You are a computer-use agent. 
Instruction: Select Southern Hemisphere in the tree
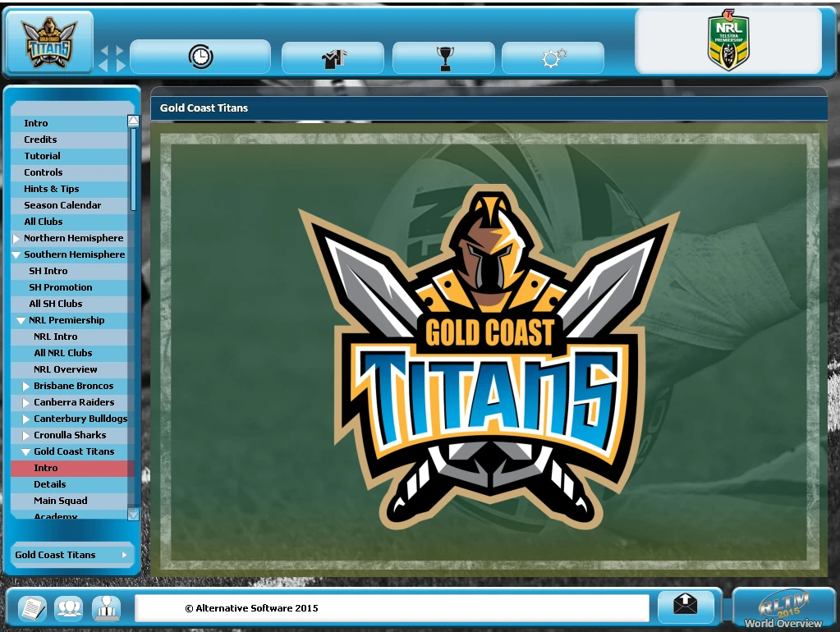tap(75, 254)
